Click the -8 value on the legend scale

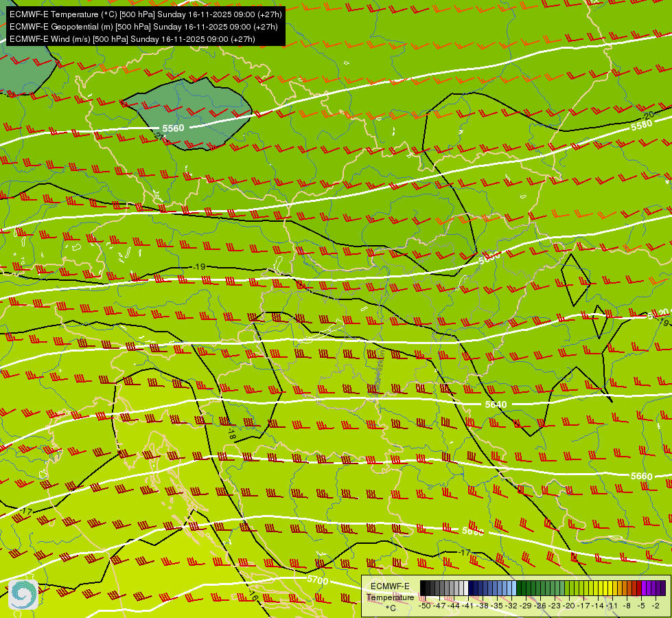coord(627,606)
